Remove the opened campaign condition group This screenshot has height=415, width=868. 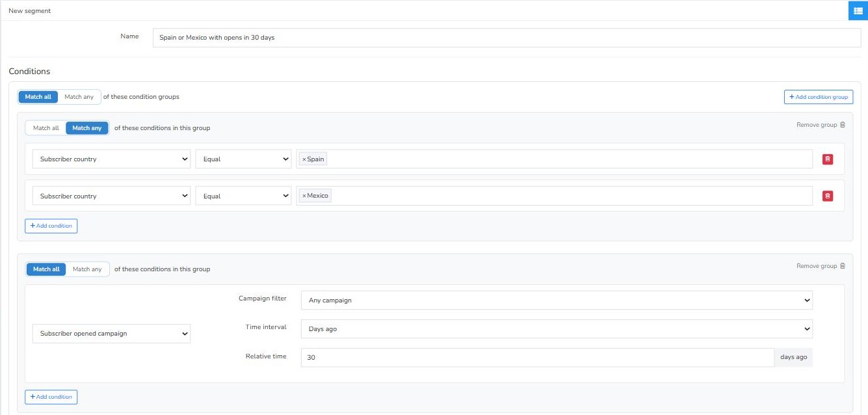[x=821, y=266]
